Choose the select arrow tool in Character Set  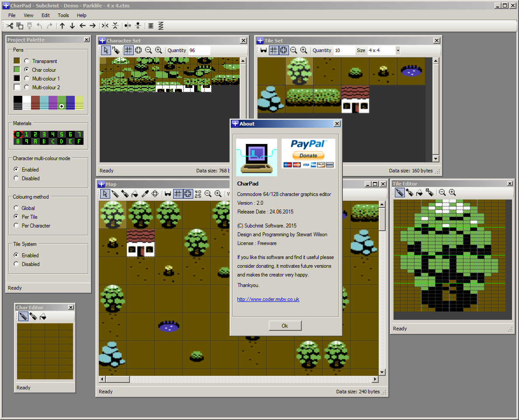105,50
